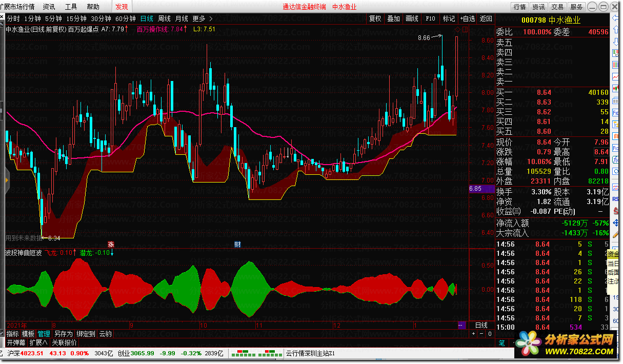This screenshot has width=623, height=364.
Task: Click the left-edge panel expand arrow
Action: pos(7,181)
